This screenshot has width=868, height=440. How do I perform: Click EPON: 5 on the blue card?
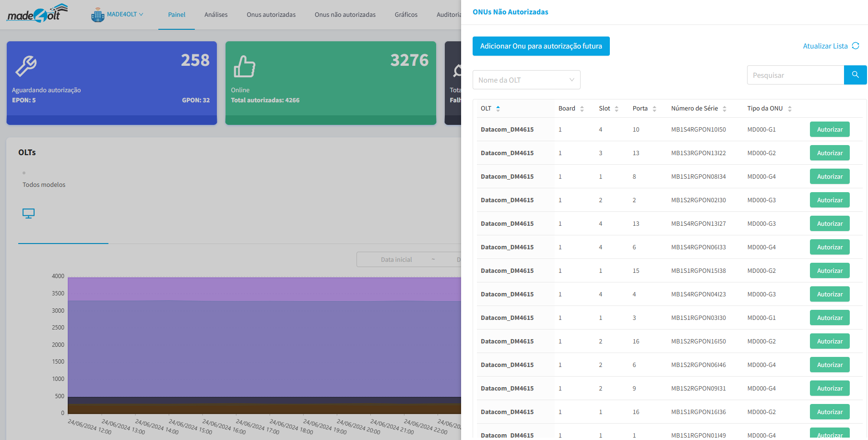point(24,100)
